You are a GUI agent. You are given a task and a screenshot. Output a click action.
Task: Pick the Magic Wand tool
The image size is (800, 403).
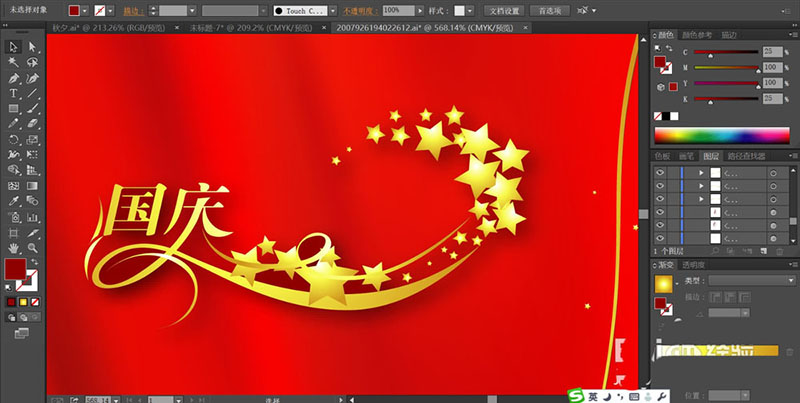[x=14, y=63]
